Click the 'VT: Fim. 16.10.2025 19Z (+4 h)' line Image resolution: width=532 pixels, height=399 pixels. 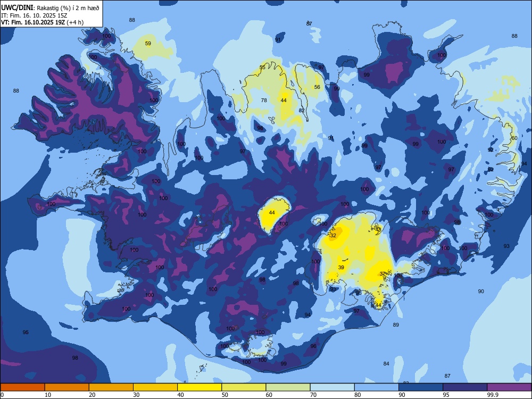42,22
